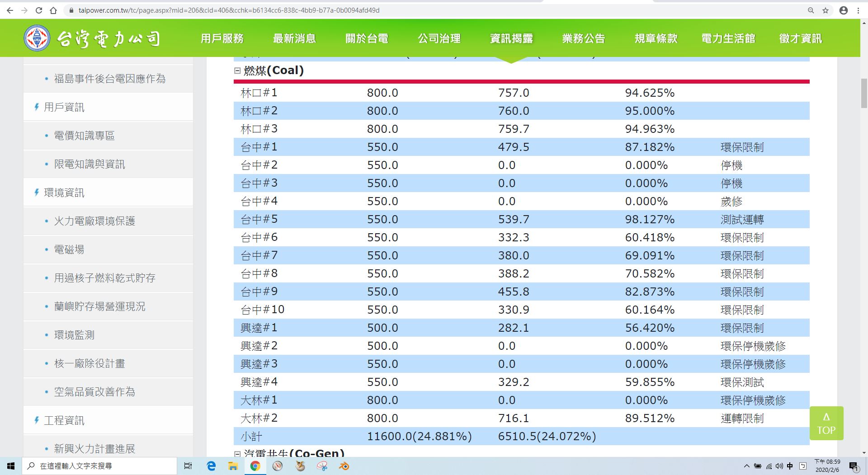Screen dimensions: 868x475
Task: Open the notification action center
Action: (854, 466)
